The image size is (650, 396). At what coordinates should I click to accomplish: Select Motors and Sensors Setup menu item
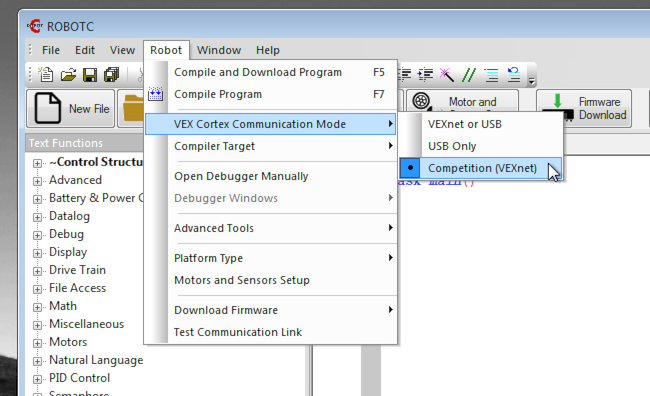[x=271, y=280]
